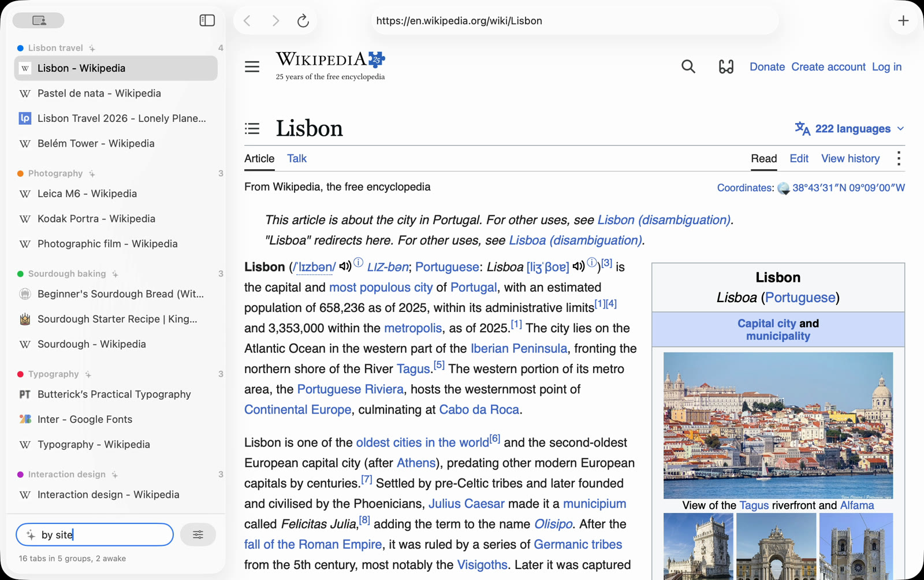Collapse the Lisbon travel tab group
924x580 pixels.
tap(55, 48)
